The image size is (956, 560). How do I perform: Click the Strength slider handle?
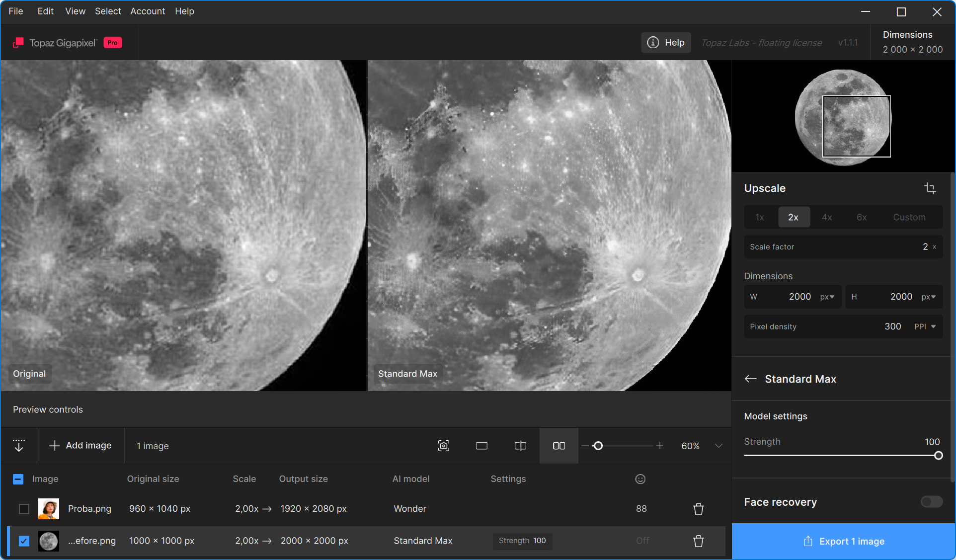click(938, 456)
